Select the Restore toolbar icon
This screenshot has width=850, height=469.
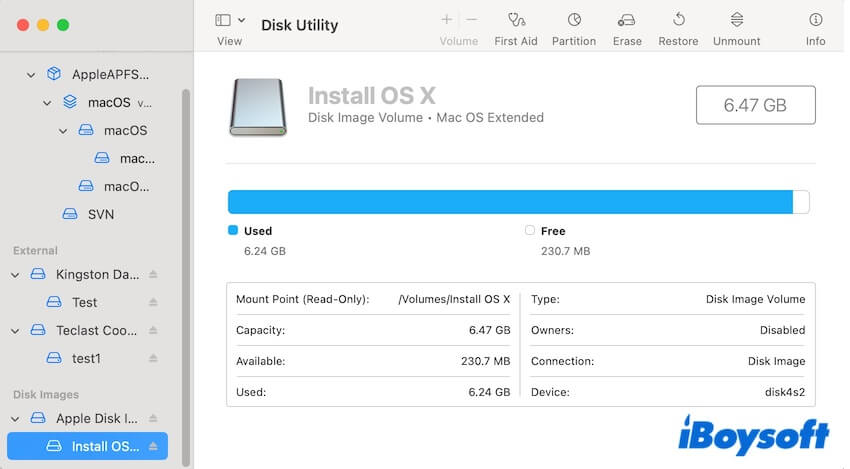(x=678, y=20)
